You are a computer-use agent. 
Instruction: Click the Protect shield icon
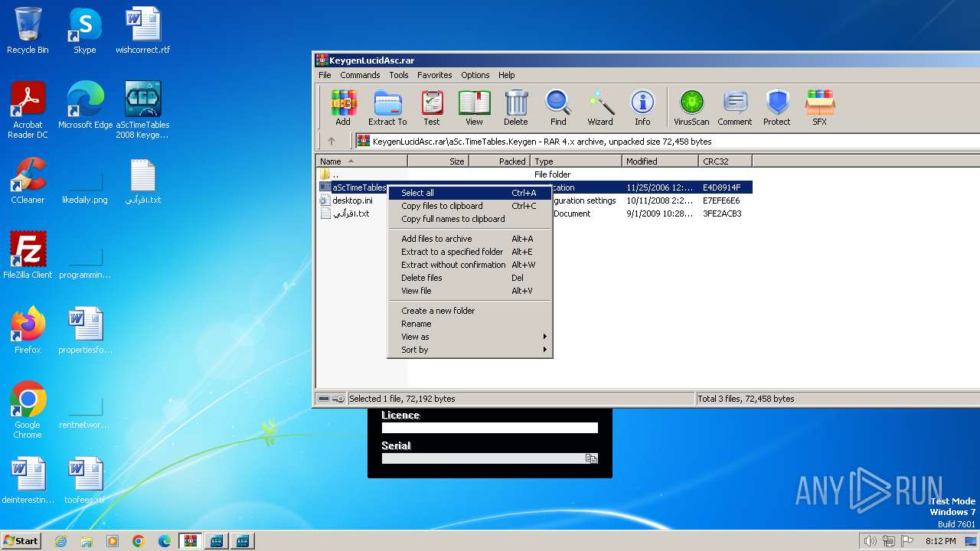[x=776, y=107]
